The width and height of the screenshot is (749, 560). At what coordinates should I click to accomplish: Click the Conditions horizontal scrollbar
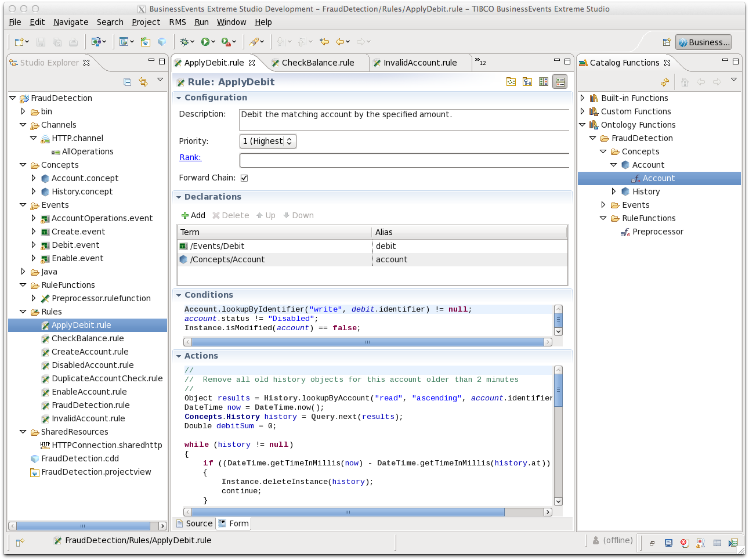pos(368,342)
